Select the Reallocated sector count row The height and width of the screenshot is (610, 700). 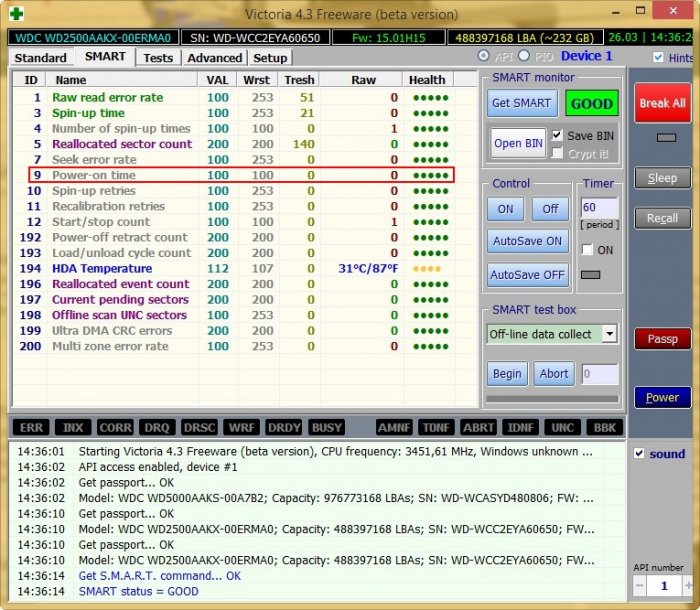click(234, 144)
